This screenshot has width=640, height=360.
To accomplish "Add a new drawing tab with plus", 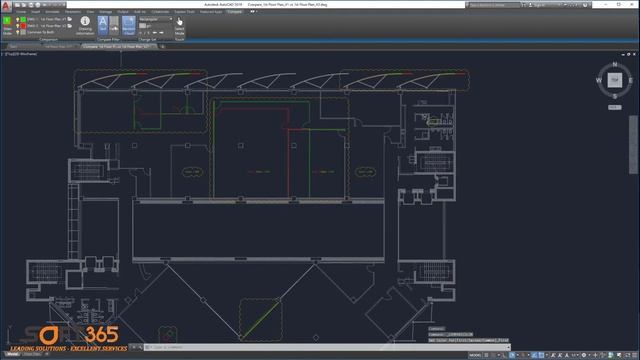I will click(162, 47).
